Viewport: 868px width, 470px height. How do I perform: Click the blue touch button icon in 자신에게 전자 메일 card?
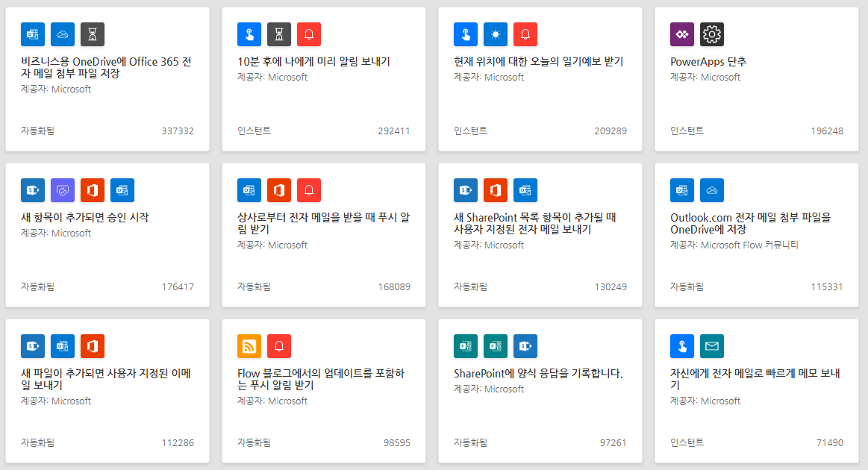tap(682, 346)
